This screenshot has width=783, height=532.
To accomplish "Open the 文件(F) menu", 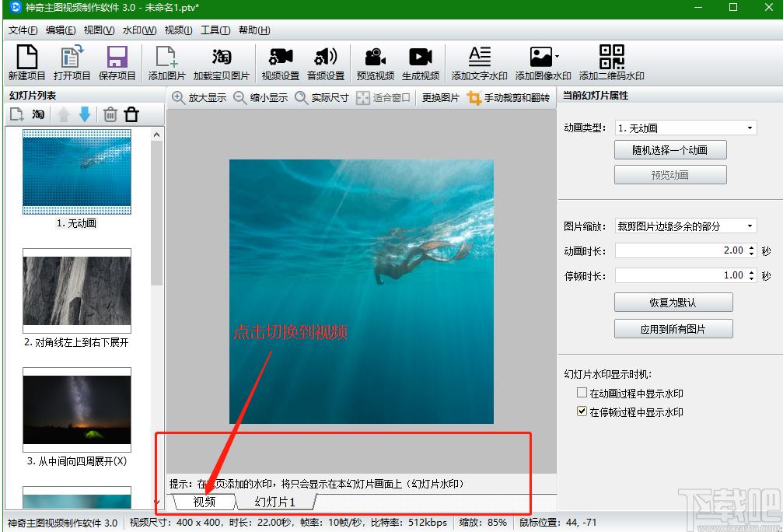I will [x=23, y=30].
